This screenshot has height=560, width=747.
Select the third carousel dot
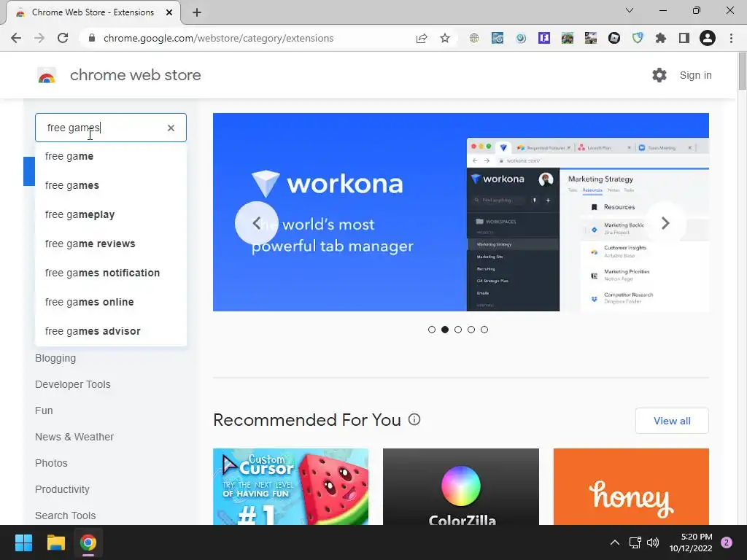coord(458,330)
